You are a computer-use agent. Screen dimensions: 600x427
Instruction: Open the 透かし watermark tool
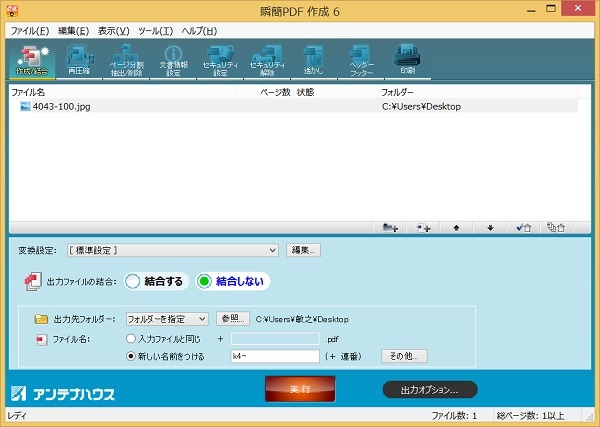(314, 59)
